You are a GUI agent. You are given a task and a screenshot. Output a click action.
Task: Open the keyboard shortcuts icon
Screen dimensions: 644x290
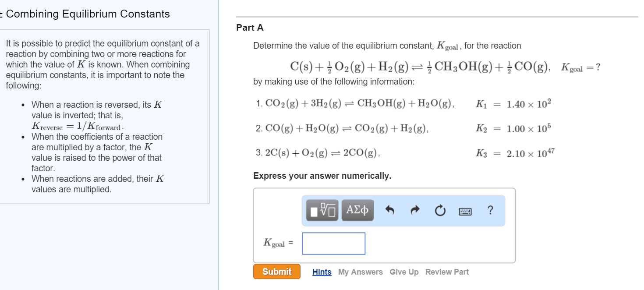[x=465, y=212]
